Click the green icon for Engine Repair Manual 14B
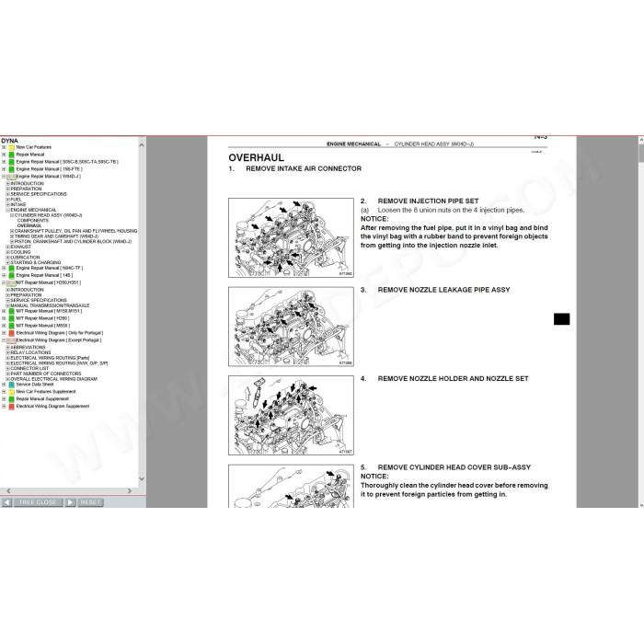The height and width of the screenshot is (644, 644). pyautogui.click(x=11, y=276)
